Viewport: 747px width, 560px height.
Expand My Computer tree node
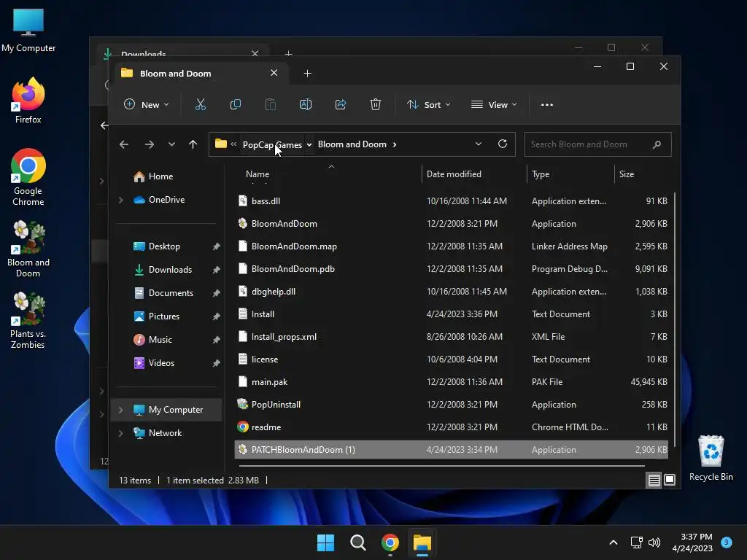click(120, 410)
